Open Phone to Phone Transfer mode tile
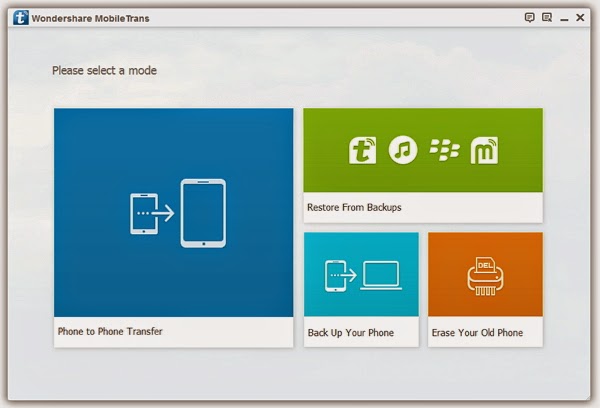The image size is (600, 408). 174,228
